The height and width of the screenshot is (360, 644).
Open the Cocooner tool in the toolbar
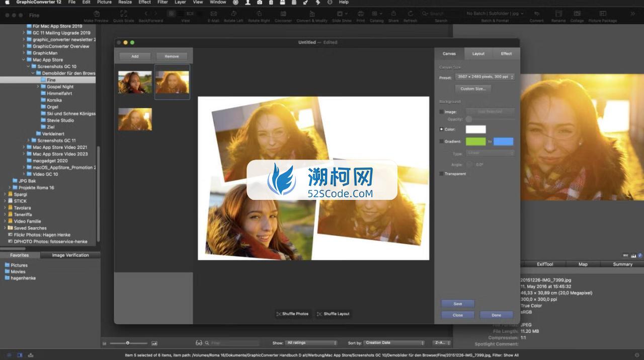click(283, 14)
